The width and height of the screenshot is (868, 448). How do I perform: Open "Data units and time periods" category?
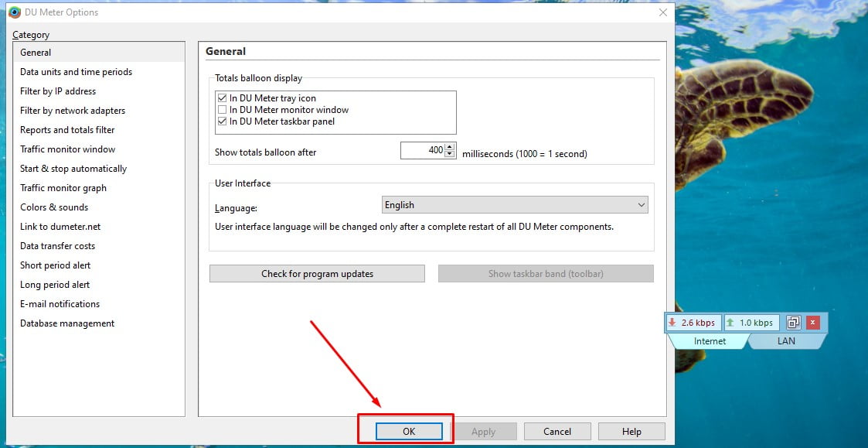[99, 72]
